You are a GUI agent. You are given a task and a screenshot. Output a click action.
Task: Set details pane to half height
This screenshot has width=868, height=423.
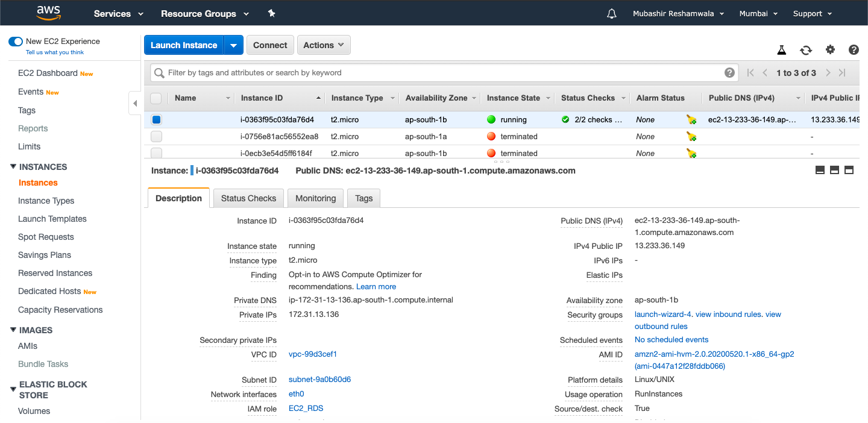tap(834, 171)
